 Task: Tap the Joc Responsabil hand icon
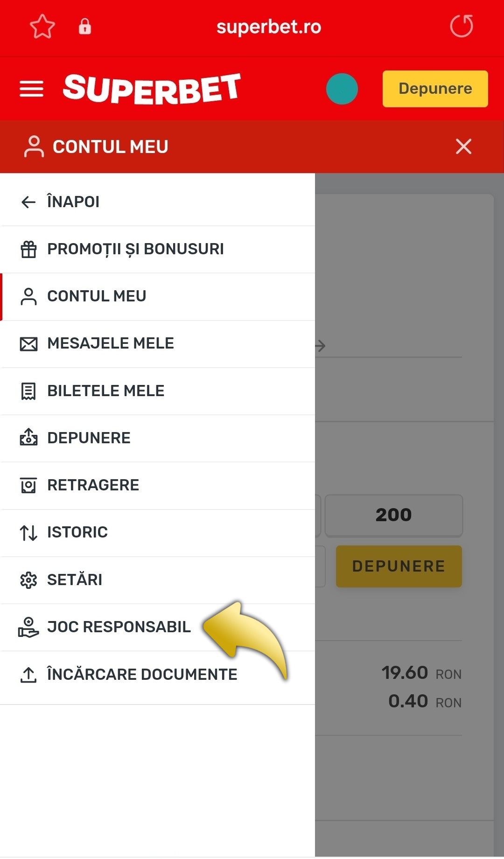pyautogui.click(x=29, y=627)
